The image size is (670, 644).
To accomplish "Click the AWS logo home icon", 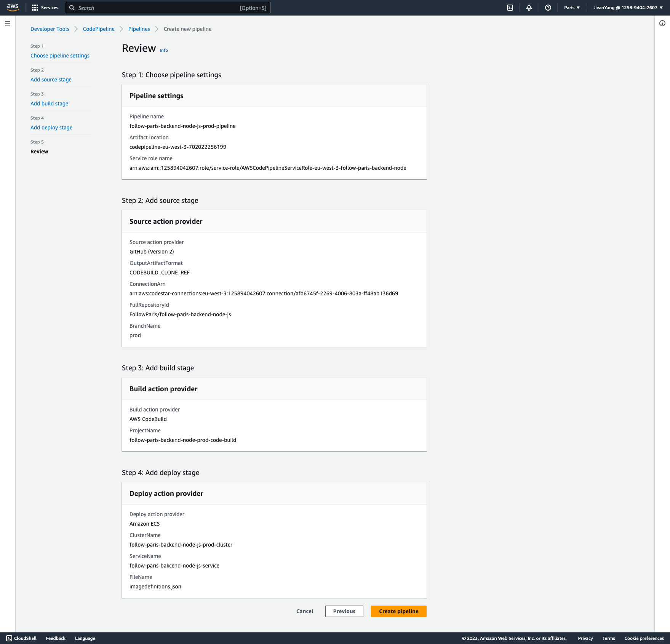I will pos(13,8).
